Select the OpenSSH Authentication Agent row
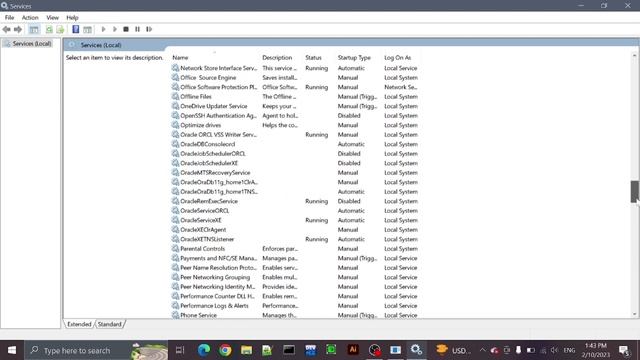640x360 pixels. (x=296, y=116)
